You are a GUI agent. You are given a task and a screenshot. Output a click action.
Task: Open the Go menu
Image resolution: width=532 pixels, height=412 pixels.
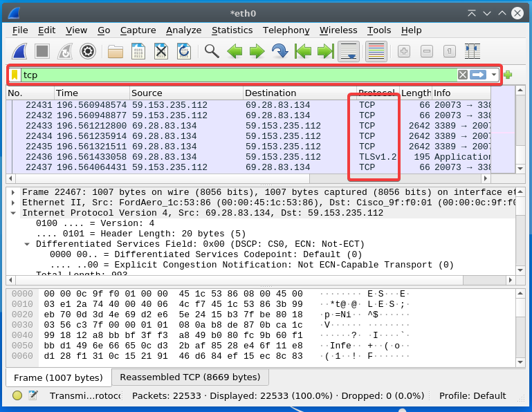click(x=104, y=30)
